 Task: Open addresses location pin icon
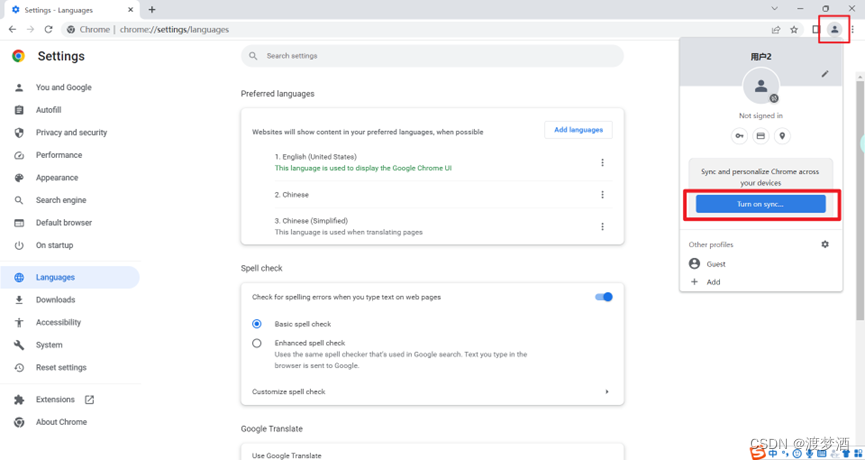pos(782,136)
